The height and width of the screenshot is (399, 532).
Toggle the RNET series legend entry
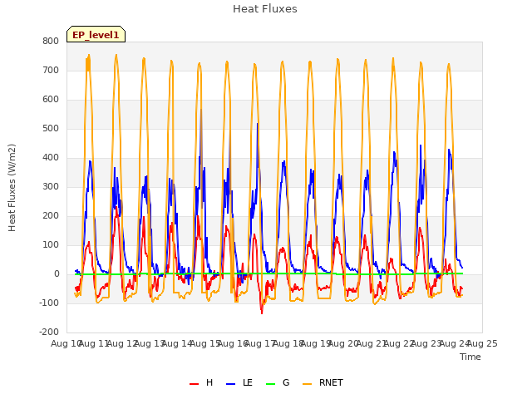323,382
